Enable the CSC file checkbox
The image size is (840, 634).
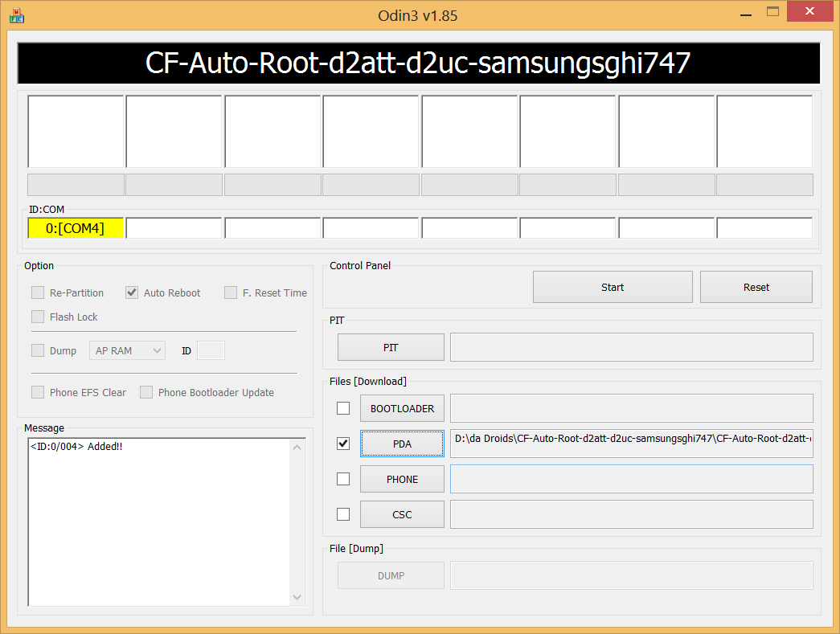pos(343,513)
